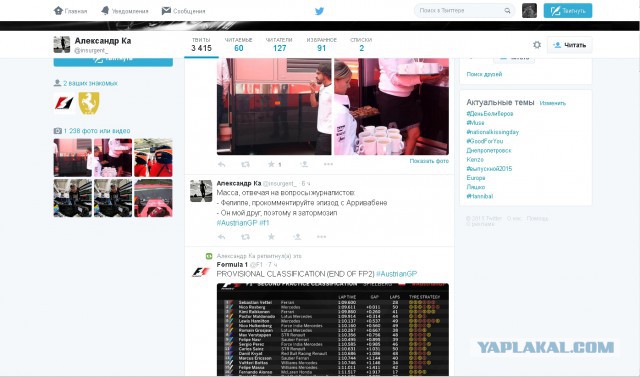The image size is (640, 377).
Task: Open trend #Hannibal
Action: pyautogui.click(x=480, y=196)
